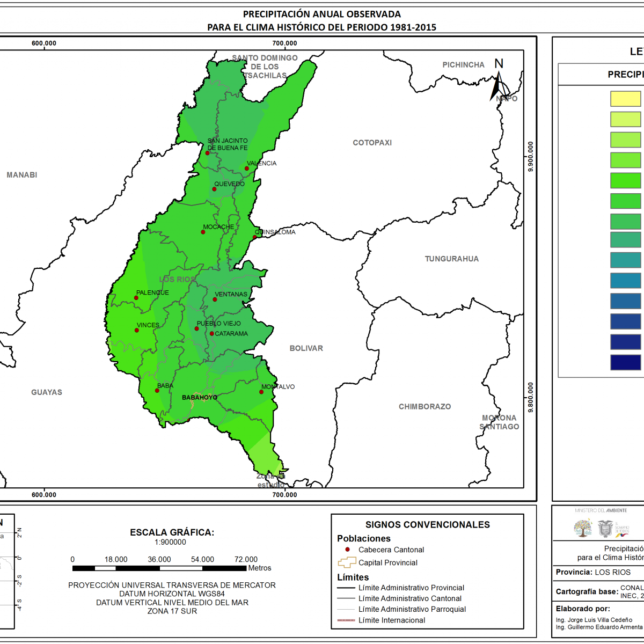This screenshot has height=644, width=644.
Task: Click the Quinsaloma town marker
Action: pos(255,237)
